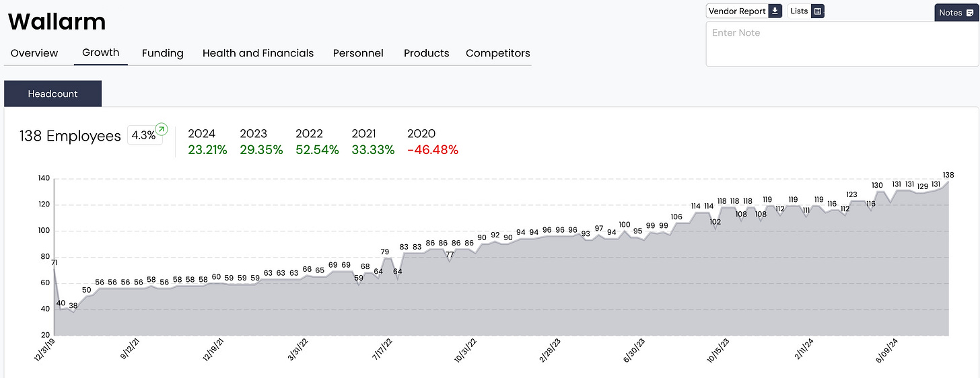Click the 3/31/22 axis date label

(x=299, y=350)
